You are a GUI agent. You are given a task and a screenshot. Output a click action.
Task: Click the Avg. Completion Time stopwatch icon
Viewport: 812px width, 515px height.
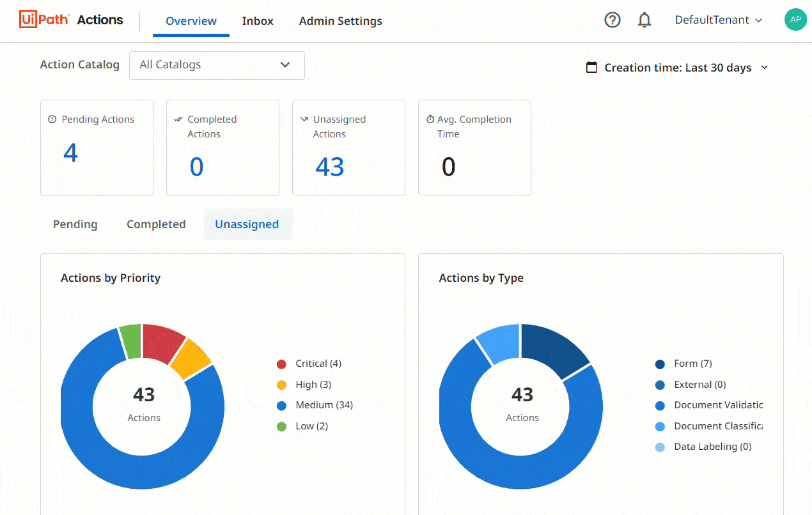[430, 119]
